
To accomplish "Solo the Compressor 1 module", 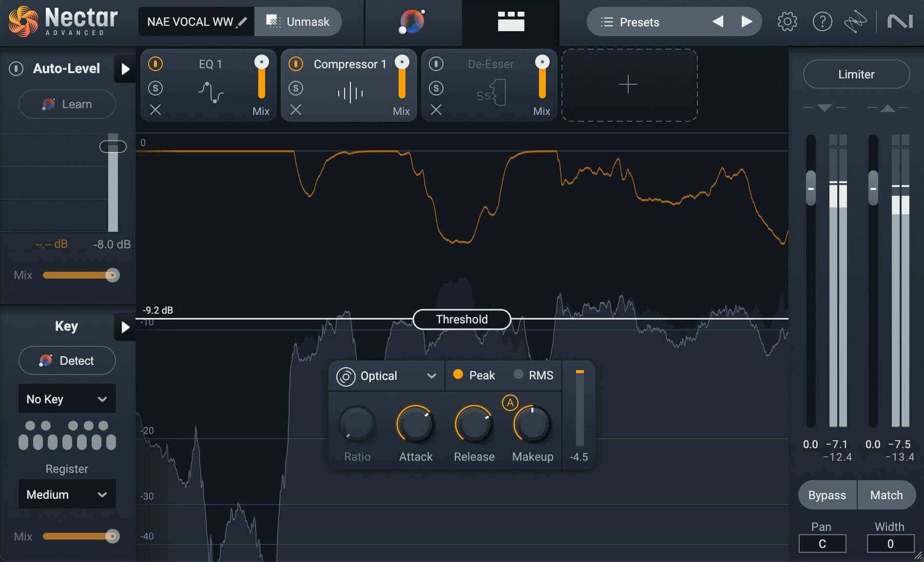I will pyautogui.click(x=296, y=88).
